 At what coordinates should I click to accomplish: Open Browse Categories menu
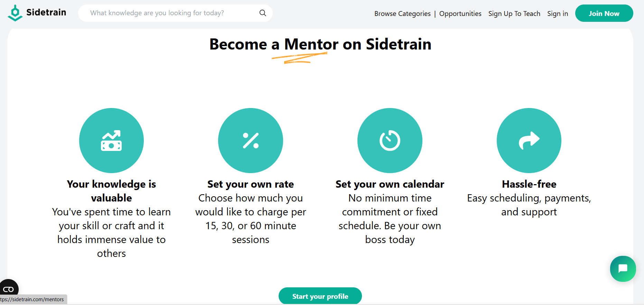tap(402, 14)
